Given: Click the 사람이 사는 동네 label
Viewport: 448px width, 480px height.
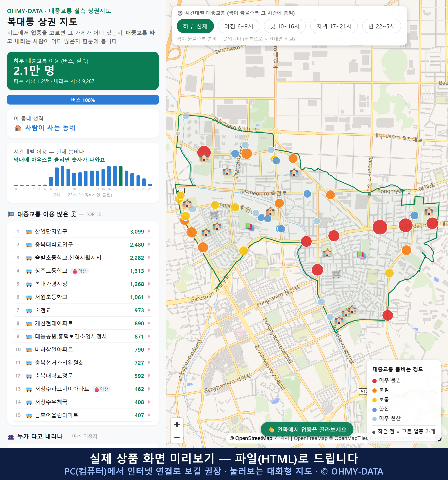Looking at the screenshot, I should click(50, 128).
